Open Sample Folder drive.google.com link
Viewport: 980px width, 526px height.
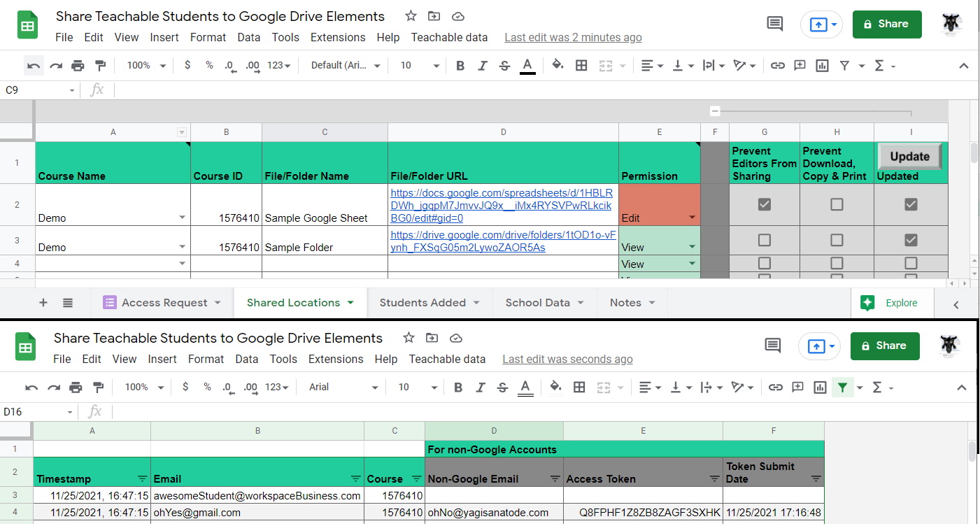tap(504, 241)
